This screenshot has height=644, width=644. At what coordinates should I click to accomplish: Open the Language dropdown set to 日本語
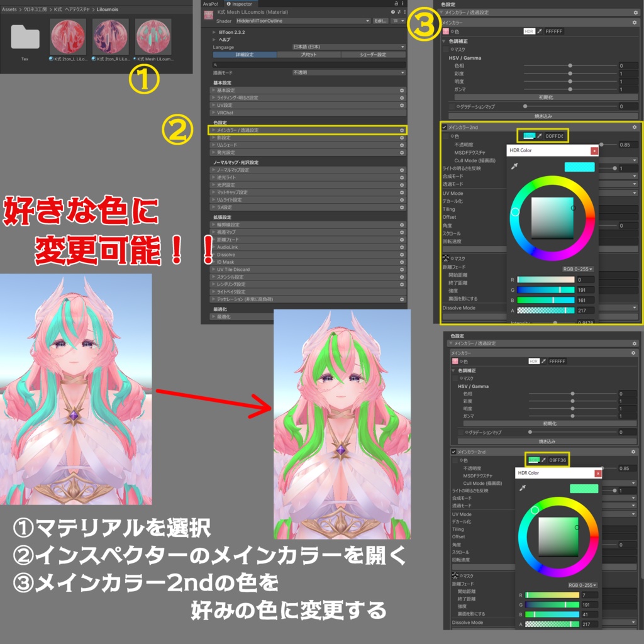click(x=348, y=47)
